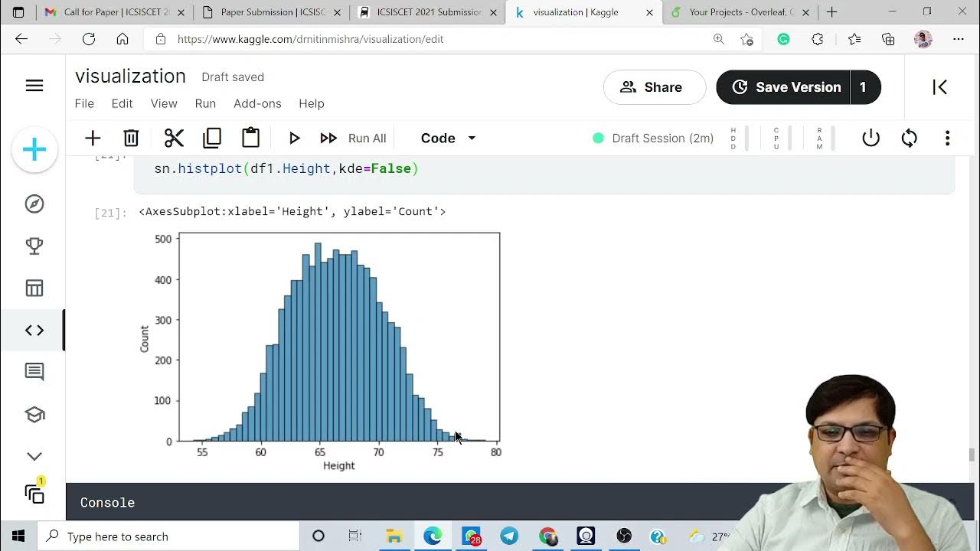
Task: Open the table Datasets icon
Action: point(34,288)
